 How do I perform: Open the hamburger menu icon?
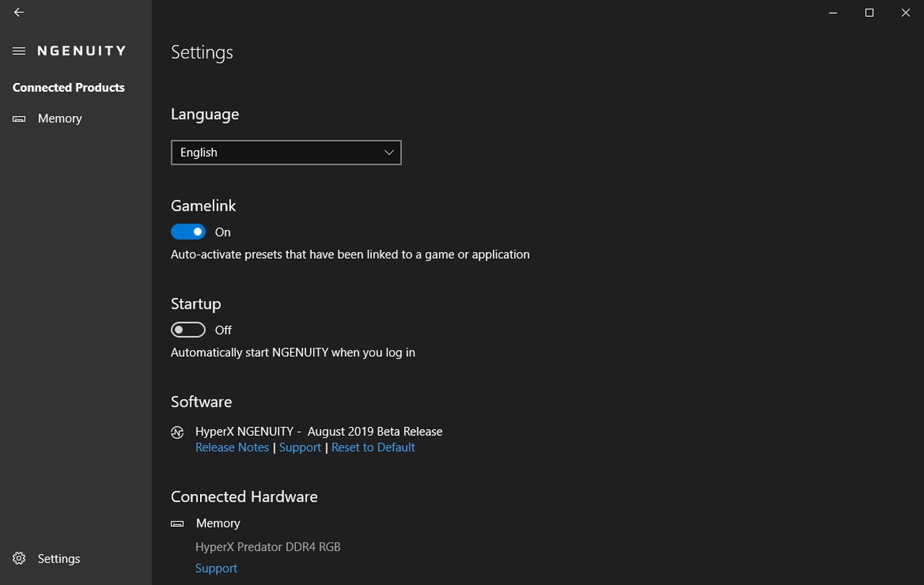(x=19, y=51)
